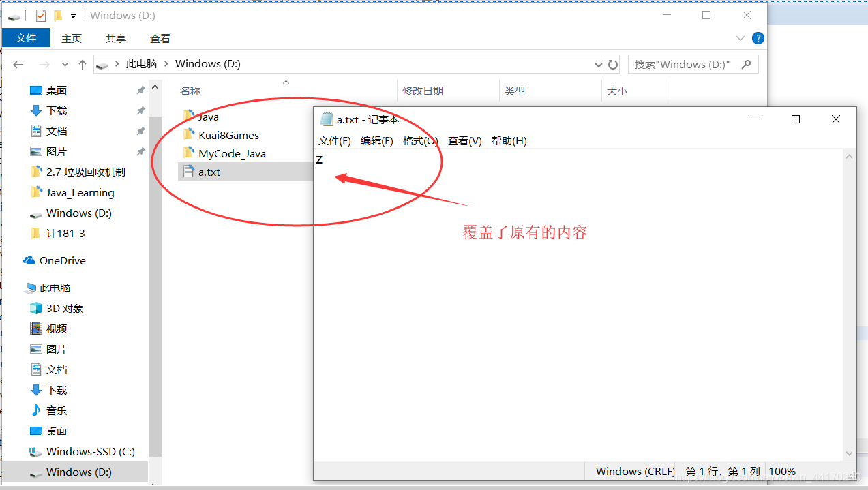The width and height of the screenshot is (868, 490).
Task: Open Notepad 帮助(H) menu
Action: pyautogui.click(x=509, y=141)
